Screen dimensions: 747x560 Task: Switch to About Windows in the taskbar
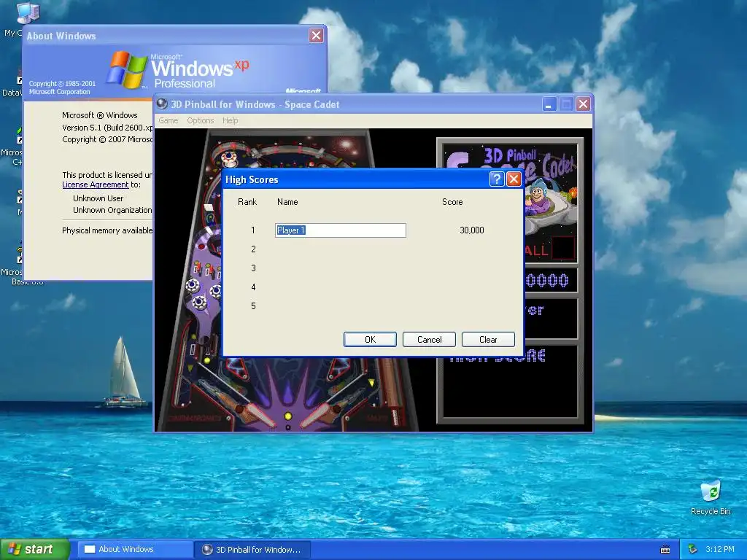(133, 549)
